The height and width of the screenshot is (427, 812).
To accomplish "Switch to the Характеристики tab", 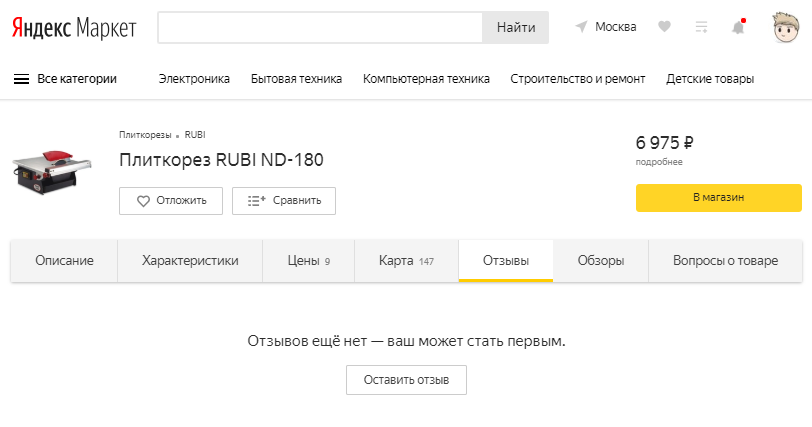I will 190,261.
